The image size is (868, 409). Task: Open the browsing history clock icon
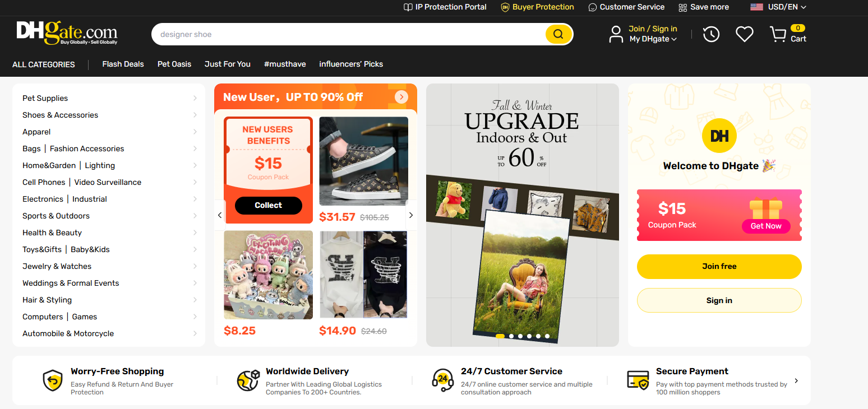(x=711, y=34)
